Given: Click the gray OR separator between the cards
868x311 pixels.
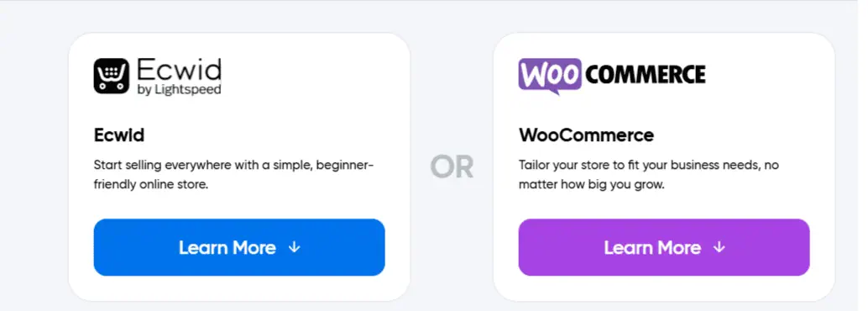Looking at the screenshot, I should click(x=452, y=167).
